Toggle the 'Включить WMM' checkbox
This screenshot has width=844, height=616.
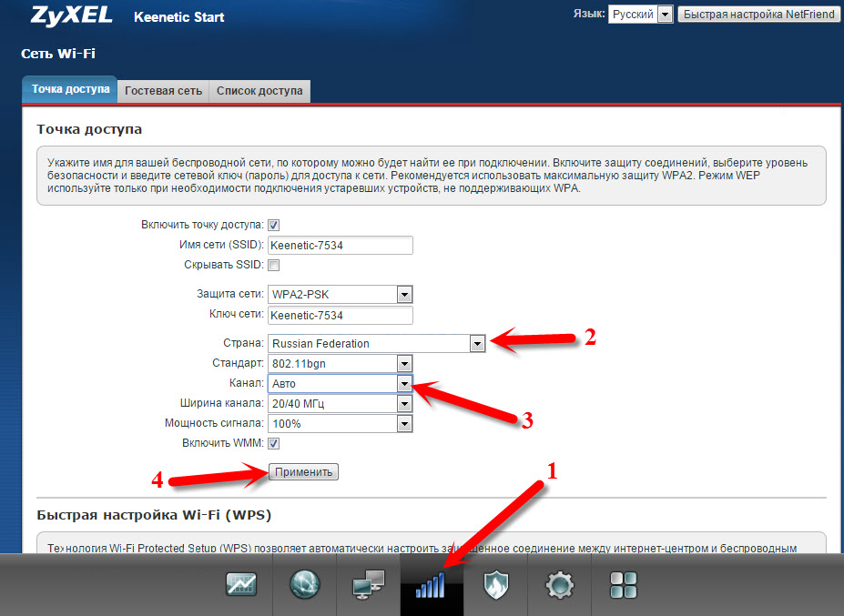[x=273, y=443]
